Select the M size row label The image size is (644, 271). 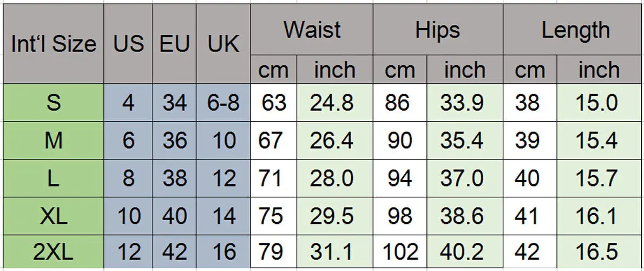53,140
